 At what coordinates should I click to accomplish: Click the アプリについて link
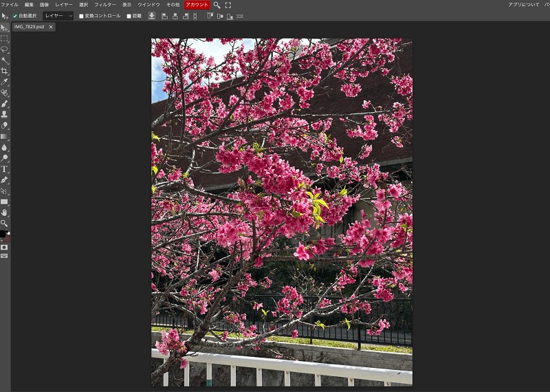coord(523,5)
